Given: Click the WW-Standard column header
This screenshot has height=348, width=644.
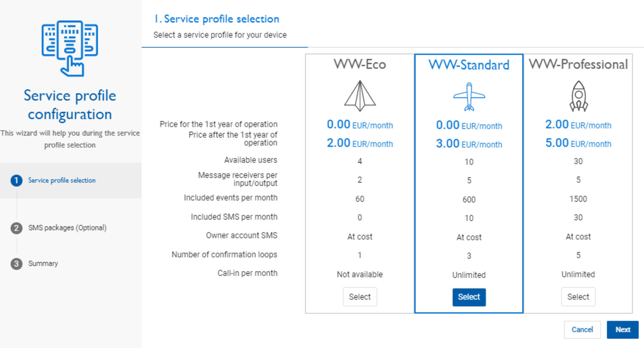Looking at the screenshot, I should 469,64.
